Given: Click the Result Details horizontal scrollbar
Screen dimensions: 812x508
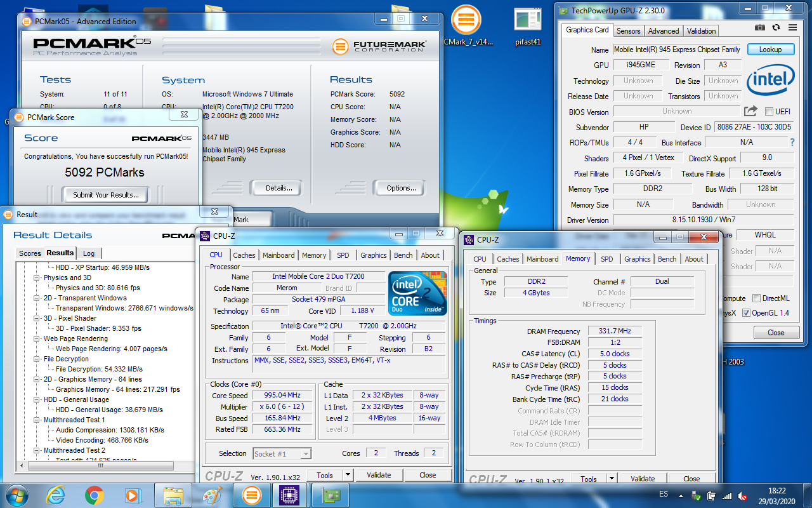Looking at the screenshot, I should [100, 465].
